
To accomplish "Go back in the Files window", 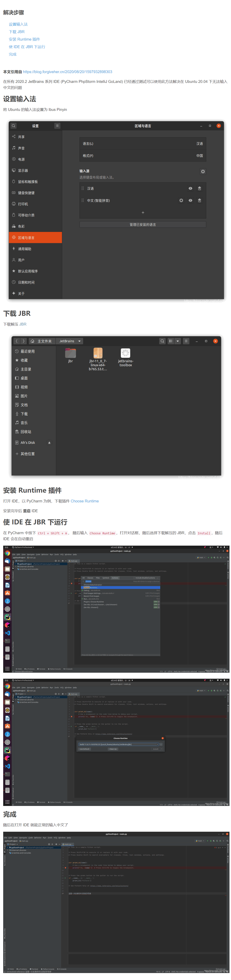I will pos(17,341).
